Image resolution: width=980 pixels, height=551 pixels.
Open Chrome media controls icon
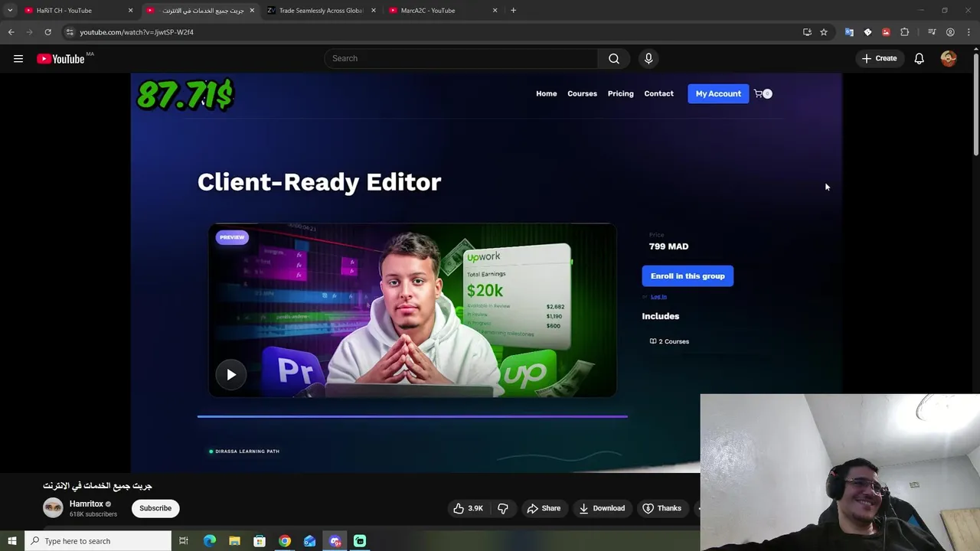pos(932,32)
